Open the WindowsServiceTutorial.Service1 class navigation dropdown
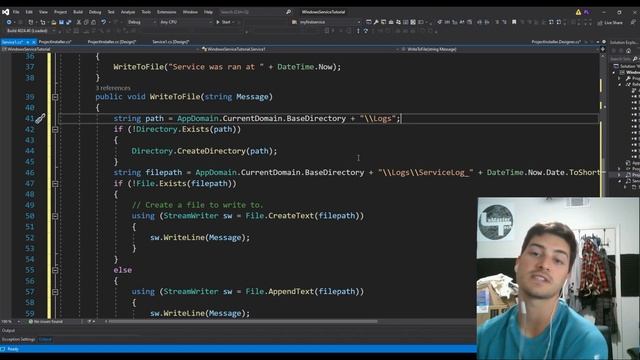Viewport: 640px width, 360px height. coord(300,49)
